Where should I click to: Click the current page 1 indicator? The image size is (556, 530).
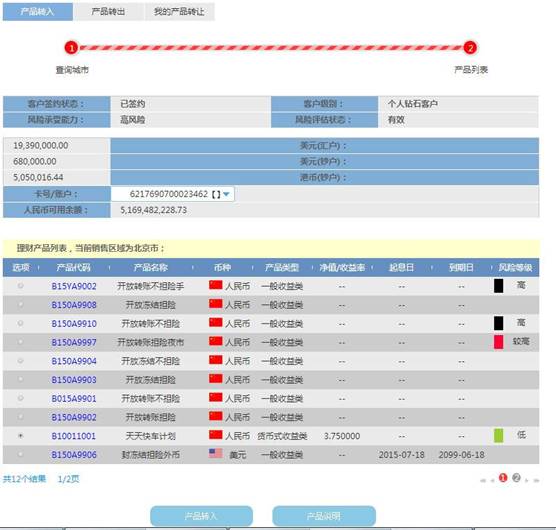pos(503,478)
